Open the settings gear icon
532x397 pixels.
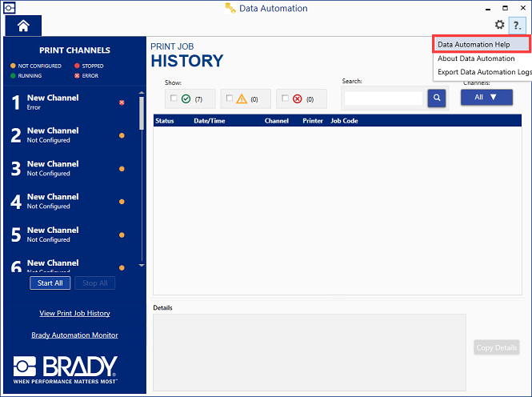coord(499,25)
